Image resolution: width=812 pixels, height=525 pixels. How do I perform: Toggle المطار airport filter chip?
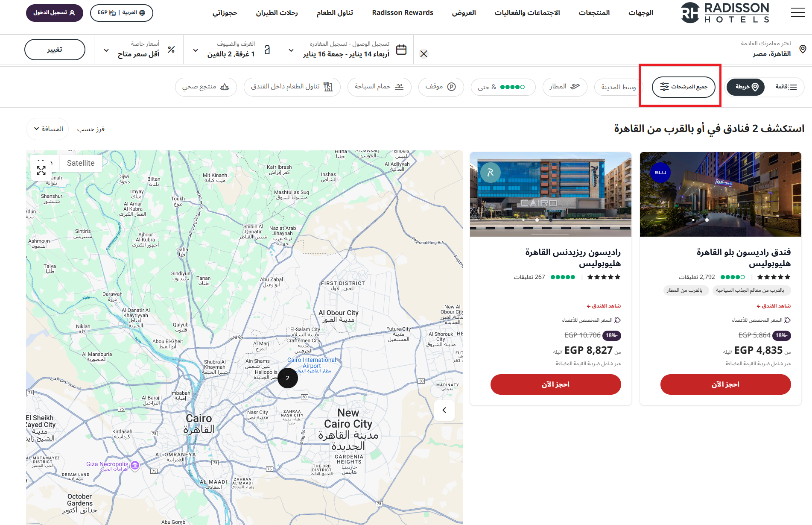point(565,87)
